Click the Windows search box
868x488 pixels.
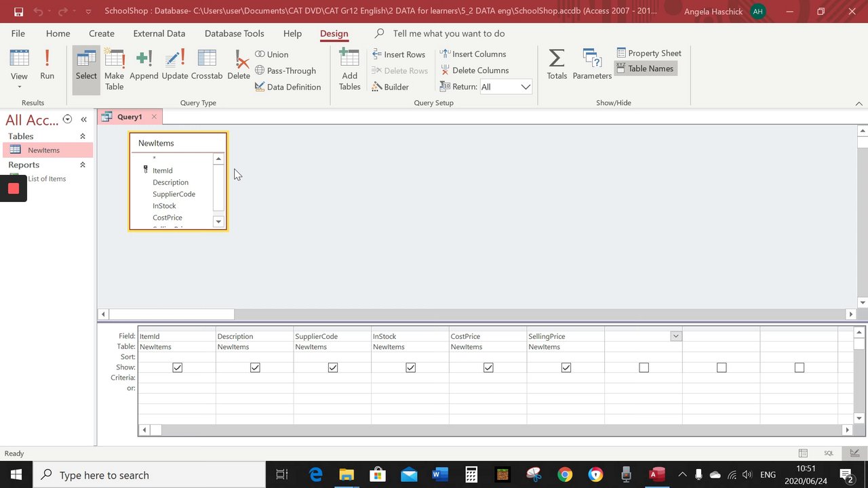pyautogui.click(x=149, y=475)
